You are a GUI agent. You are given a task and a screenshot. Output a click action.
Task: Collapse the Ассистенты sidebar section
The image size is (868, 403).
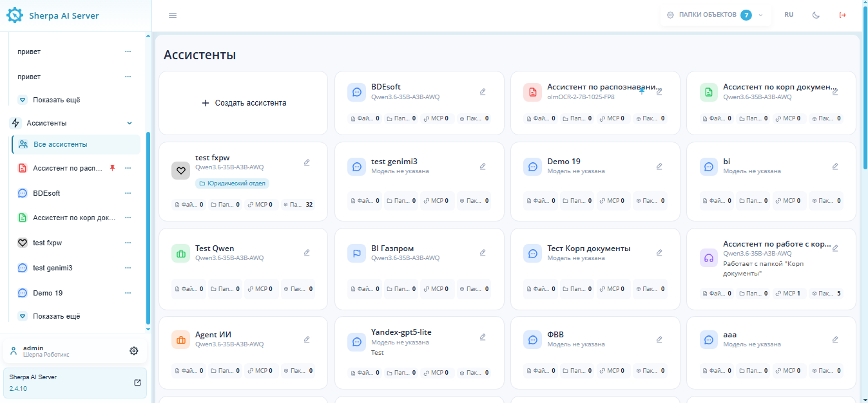click(x=130, y=123)
